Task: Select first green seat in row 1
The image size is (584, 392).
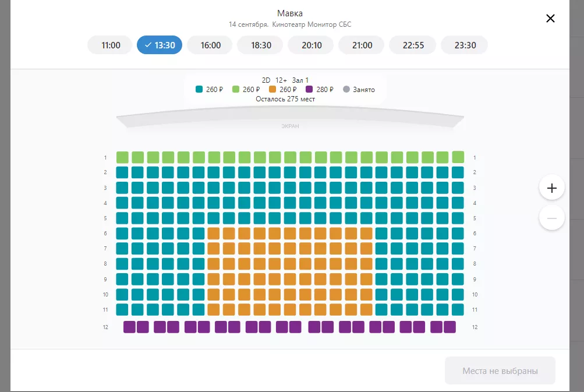Action: [122, 157]
